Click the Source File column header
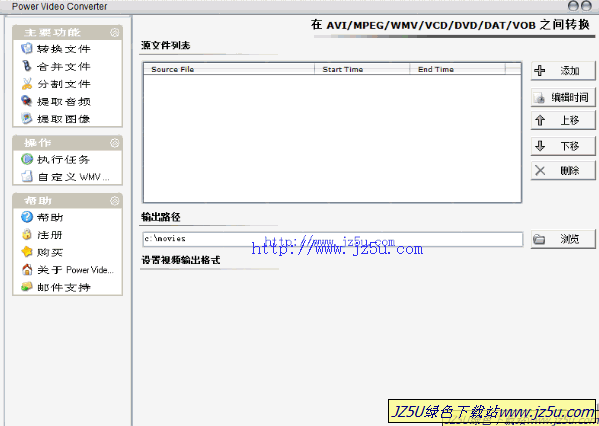Screen dimensions: 599x426 (229, 69)
